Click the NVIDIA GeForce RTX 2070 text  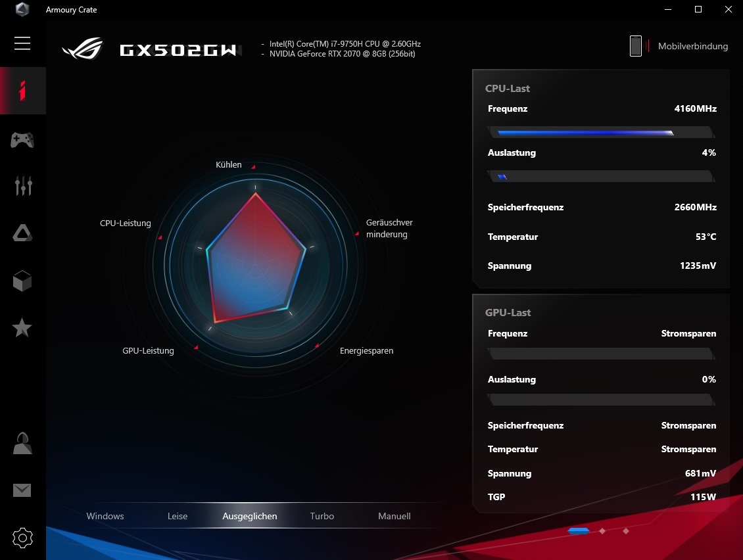click(x=342, y=54)
